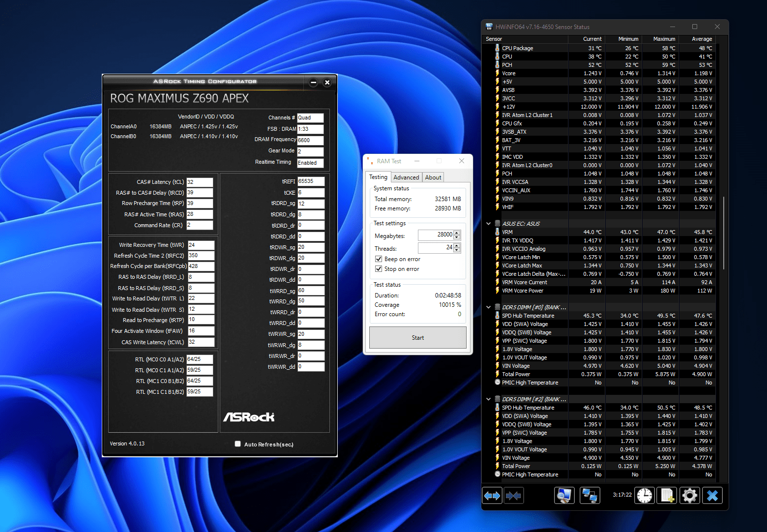
Task: Minimize the ASRock Timing Configurator window
Action: [314, 83]
